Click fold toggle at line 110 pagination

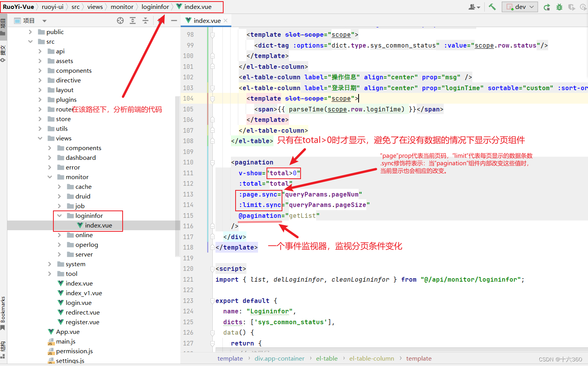(212, 162)
